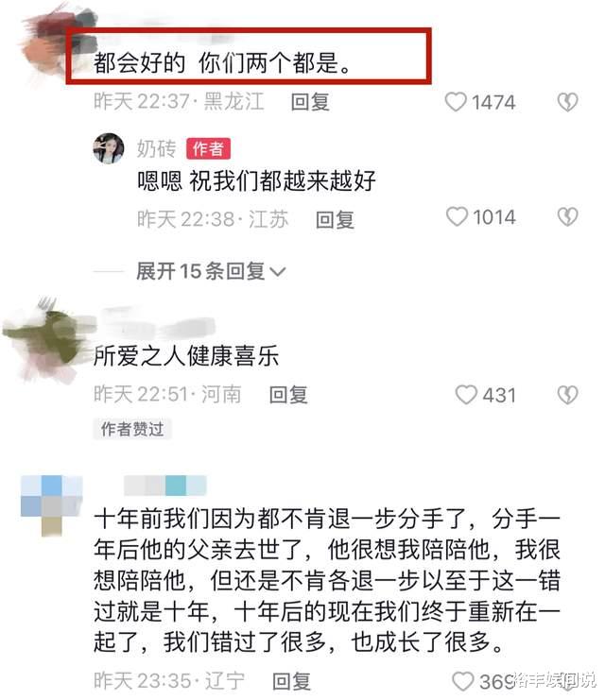Reply to the 23:35 Liaoning comment

click(x=291, y=681)
